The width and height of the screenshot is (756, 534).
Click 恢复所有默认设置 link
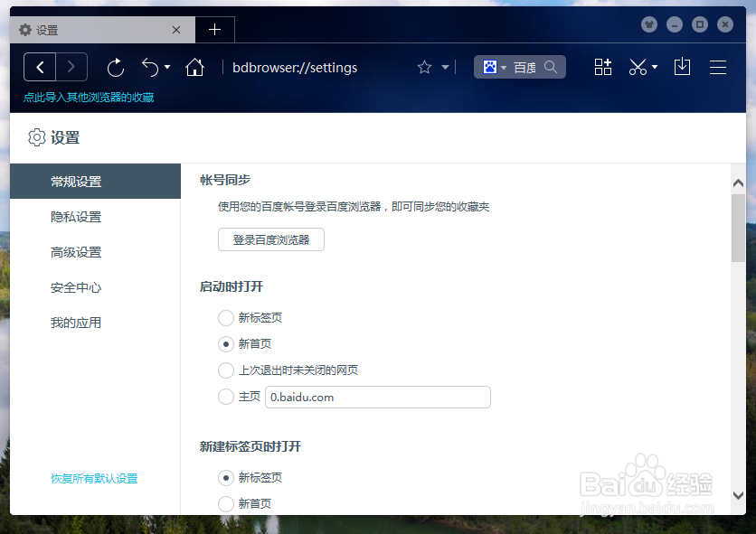tap(94, 479)
